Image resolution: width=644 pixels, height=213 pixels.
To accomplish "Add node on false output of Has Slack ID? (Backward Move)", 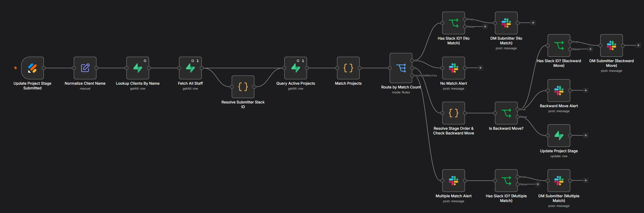I will [x=590, y=49].
